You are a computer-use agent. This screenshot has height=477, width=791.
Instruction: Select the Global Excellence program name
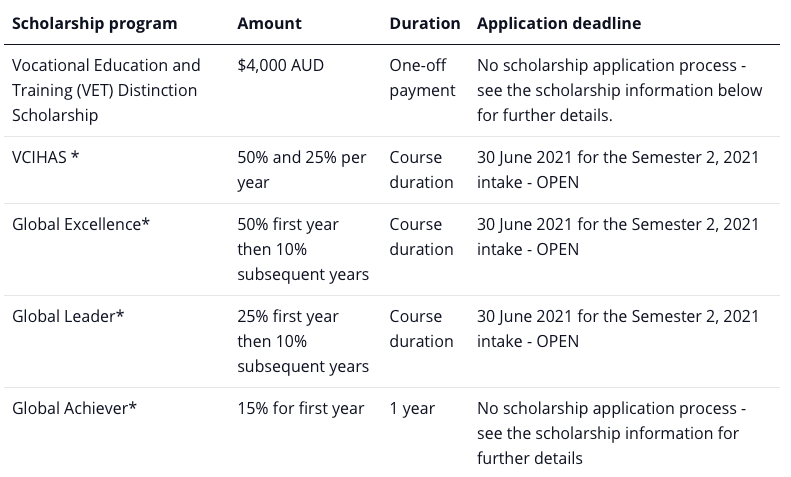[x=81, y=224]
